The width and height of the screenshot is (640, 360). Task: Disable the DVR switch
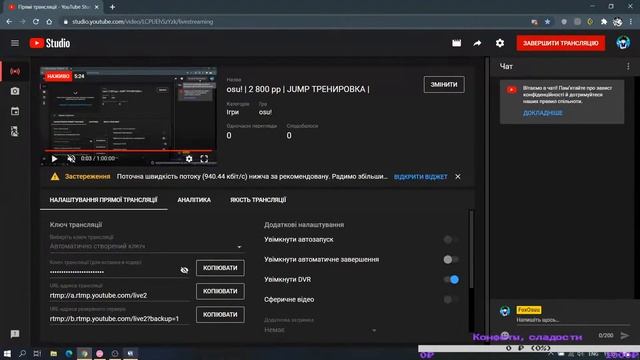[x=451, y=280]
